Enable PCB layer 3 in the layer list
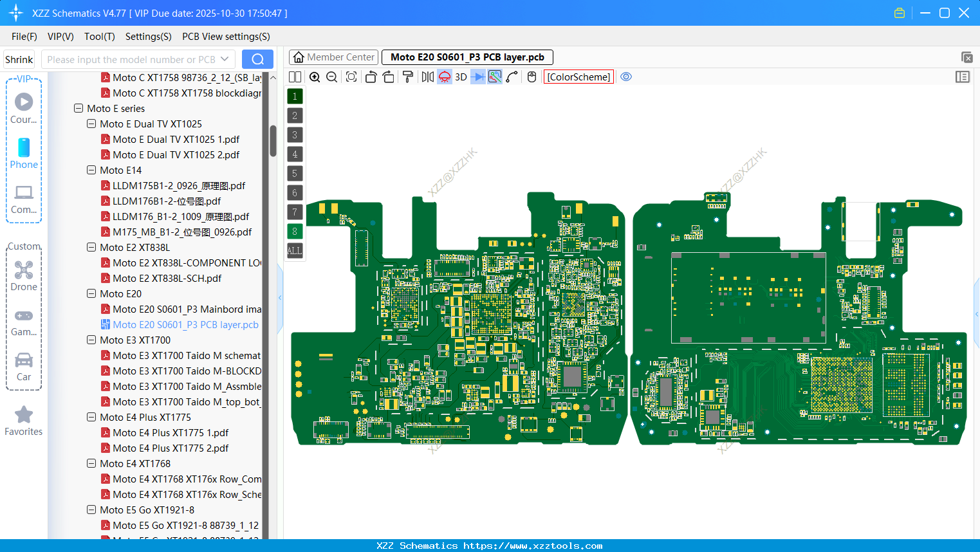Viewport: 980px width, 552px height. pyautogui.click(x=294, y=134)
